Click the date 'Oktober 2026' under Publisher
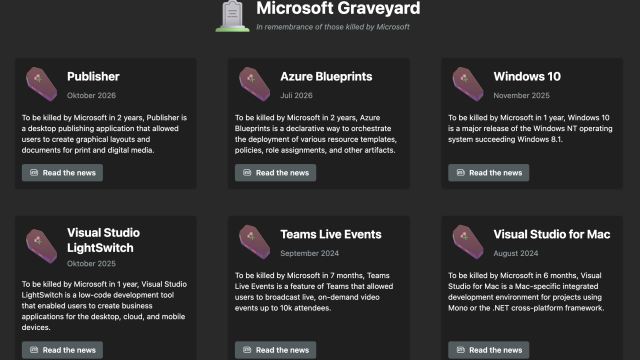The image size is (640, 360). pos(91,96)
